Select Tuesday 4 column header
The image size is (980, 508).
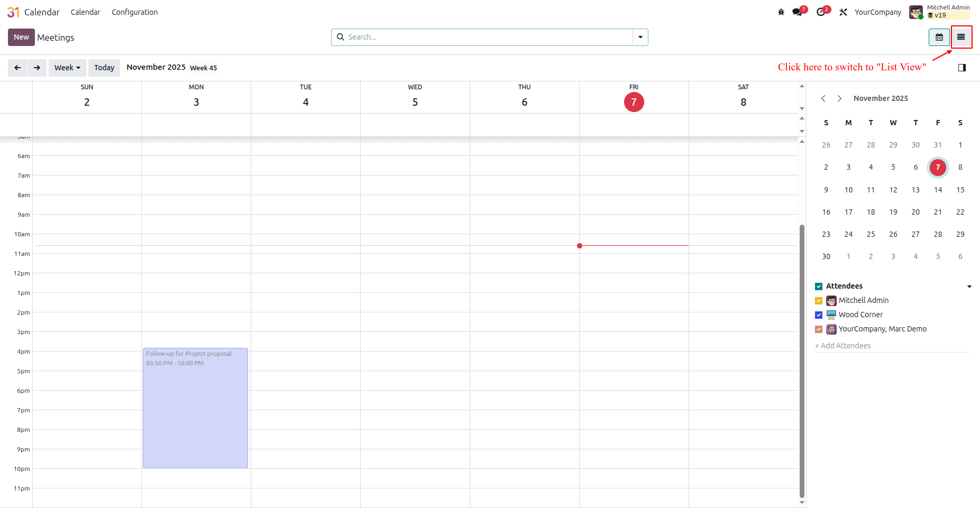[x=306, y=97]
